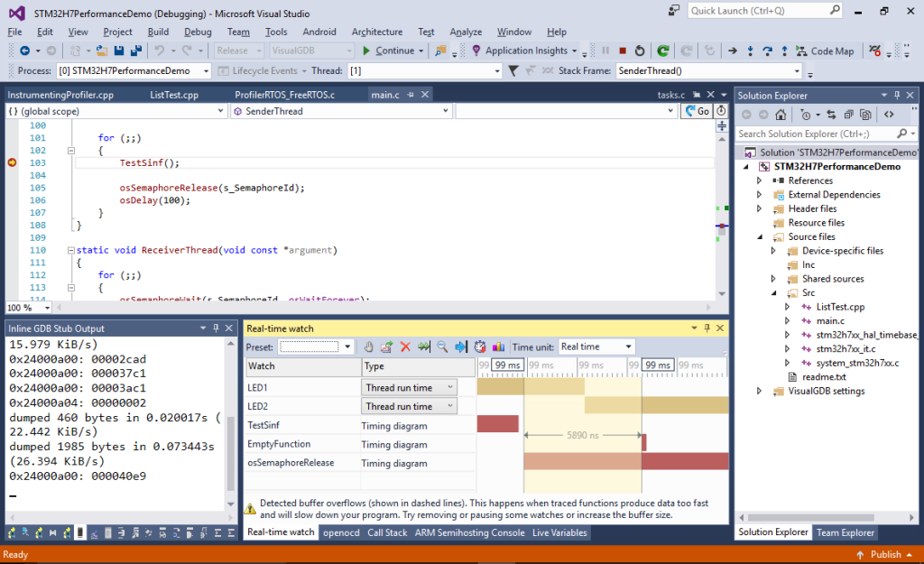This screenshot has width=924, height=564.
Task: Open LED1 Thread run time type dropdown
Action: [x=410, y=387]
